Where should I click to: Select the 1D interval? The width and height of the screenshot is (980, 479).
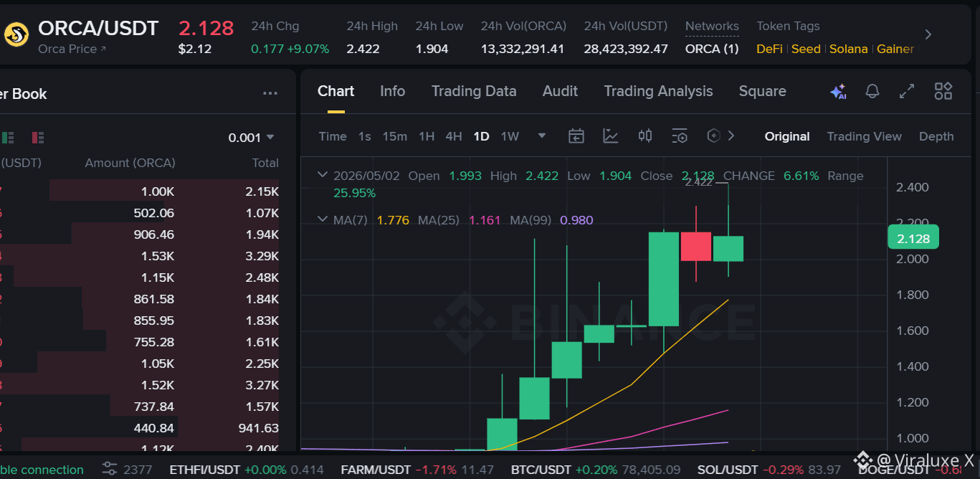481,136
